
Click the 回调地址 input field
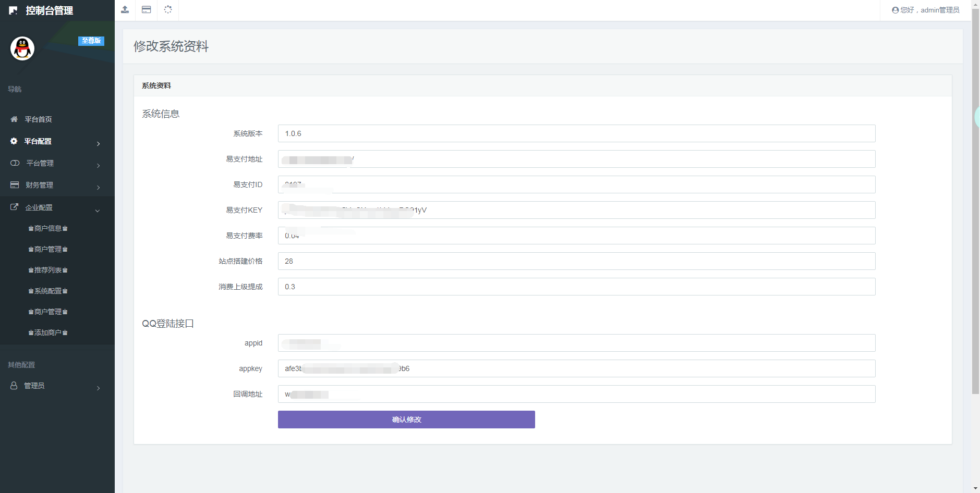576,394
